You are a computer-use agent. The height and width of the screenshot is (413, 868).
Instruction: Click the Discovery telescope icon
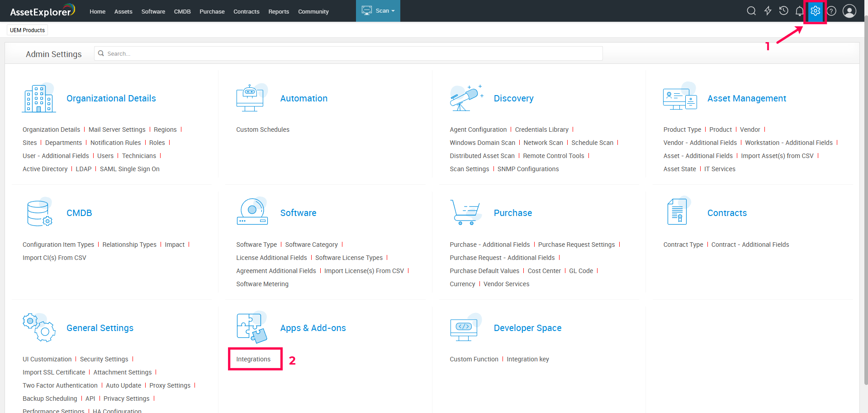tap(466, 98)
